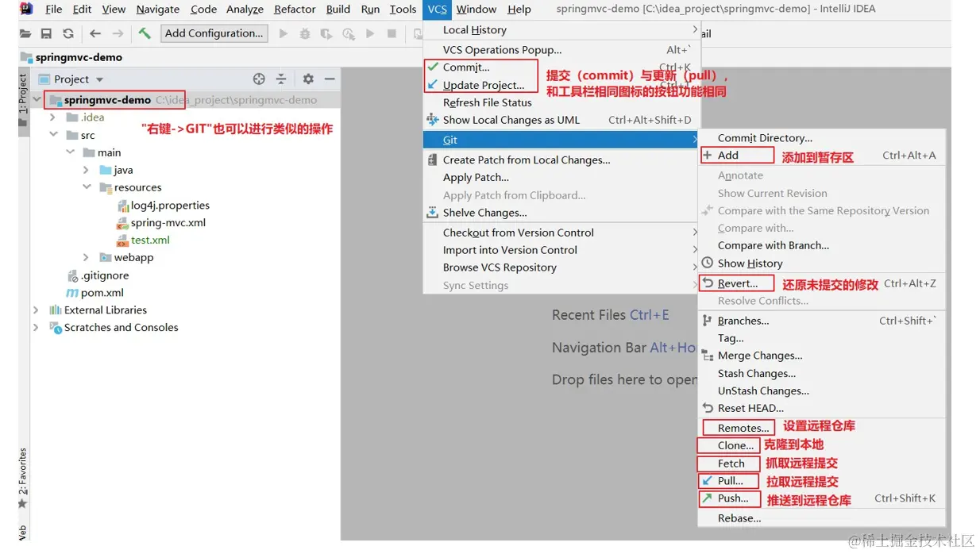Collapse the main folder

[x=71, y=152]
